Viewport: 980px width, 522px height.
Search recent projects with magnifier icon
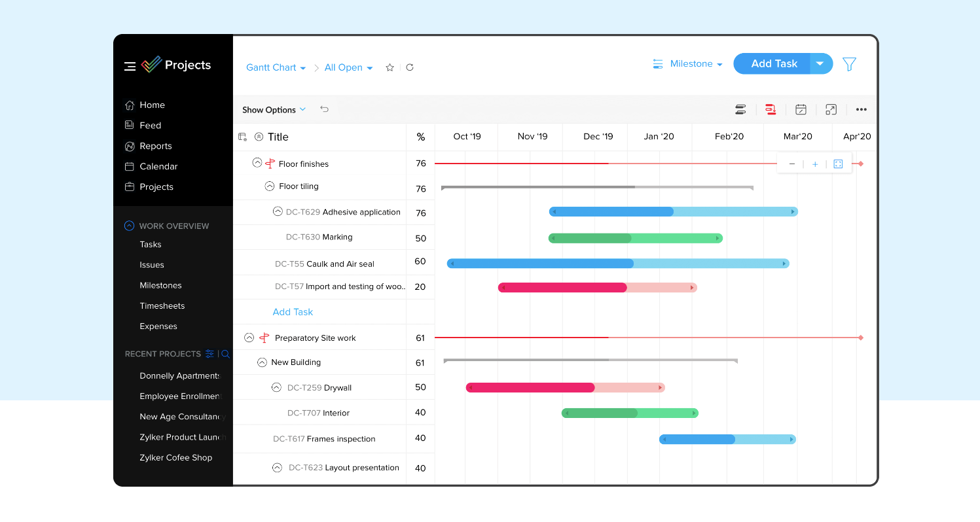pyautogui.click(x=225, y=354)
